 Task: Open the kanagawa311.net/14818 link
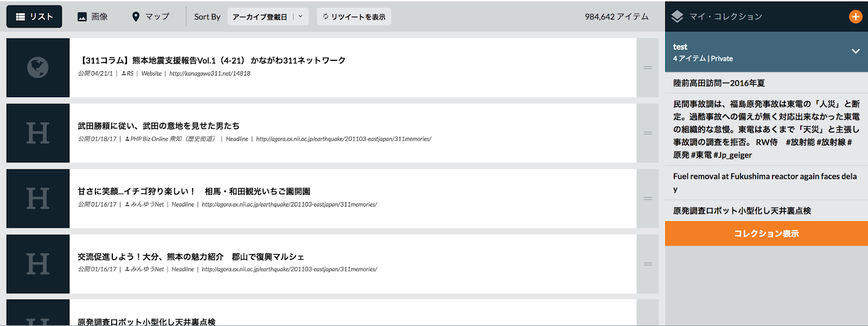tap(209, 74)
